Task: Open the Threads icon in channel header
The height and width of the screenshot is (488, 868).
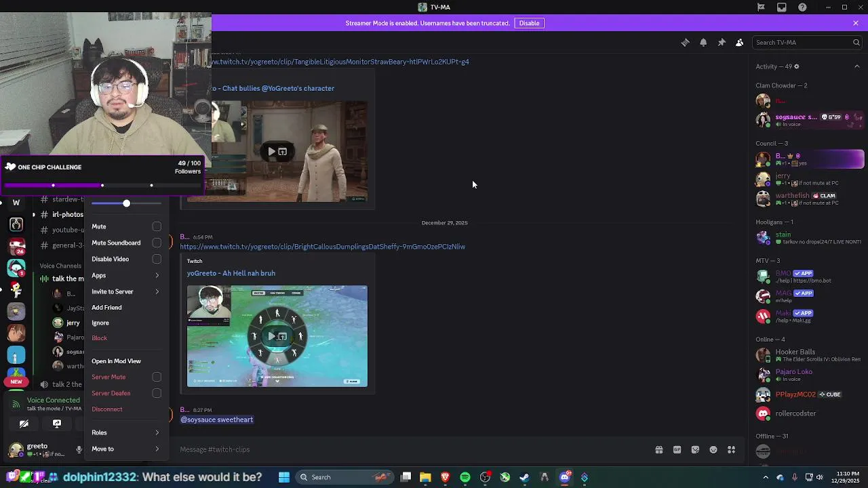Action: point(685,42)
